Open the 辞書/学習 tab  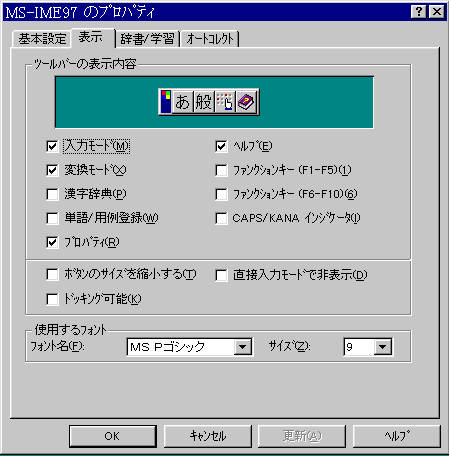[x=147, y=39]
